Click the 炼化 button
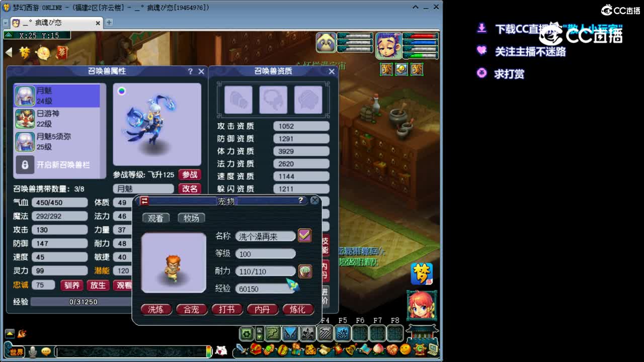The height and width of the screenshot is (362, 644). (298, 309)
